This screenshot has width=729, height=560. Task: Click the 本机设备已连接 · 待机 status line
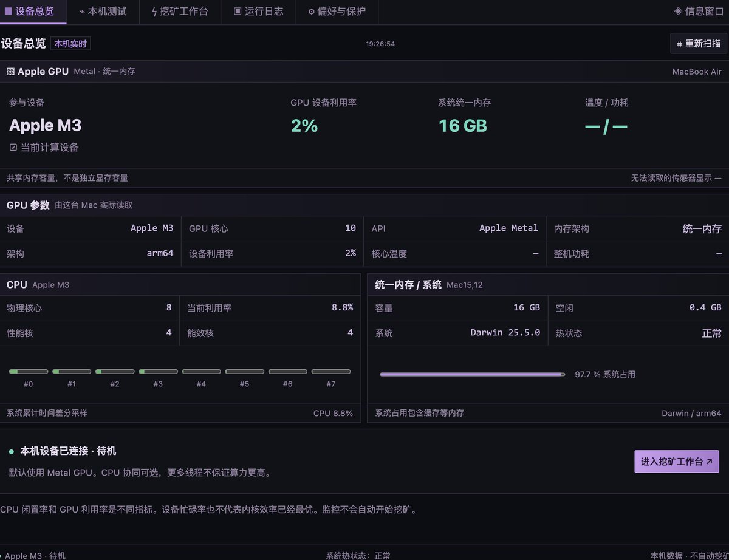(x=68, y=451)
